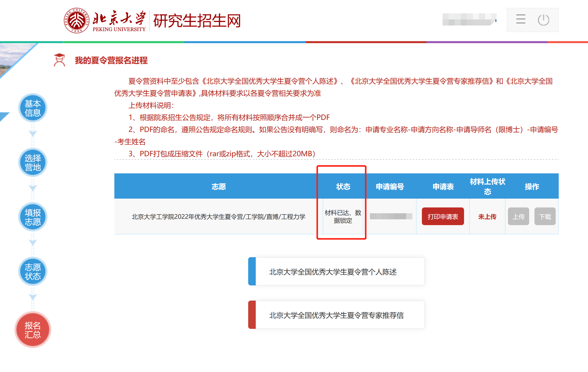Click the Peking University seal logo
Viewport: 588px width, 372px height.
pyautogui.click(x=76, y=20)
